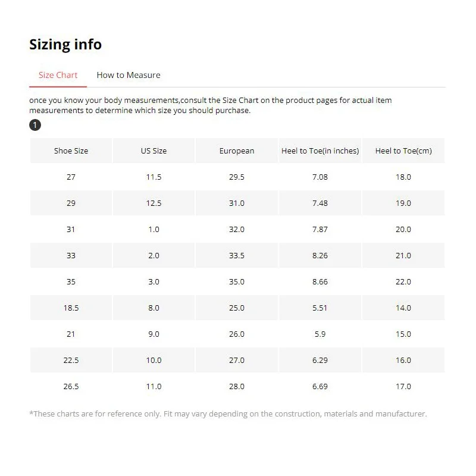476x476 pixels.
Task: Click the chart reference disclaimer text
Action: 228,414
